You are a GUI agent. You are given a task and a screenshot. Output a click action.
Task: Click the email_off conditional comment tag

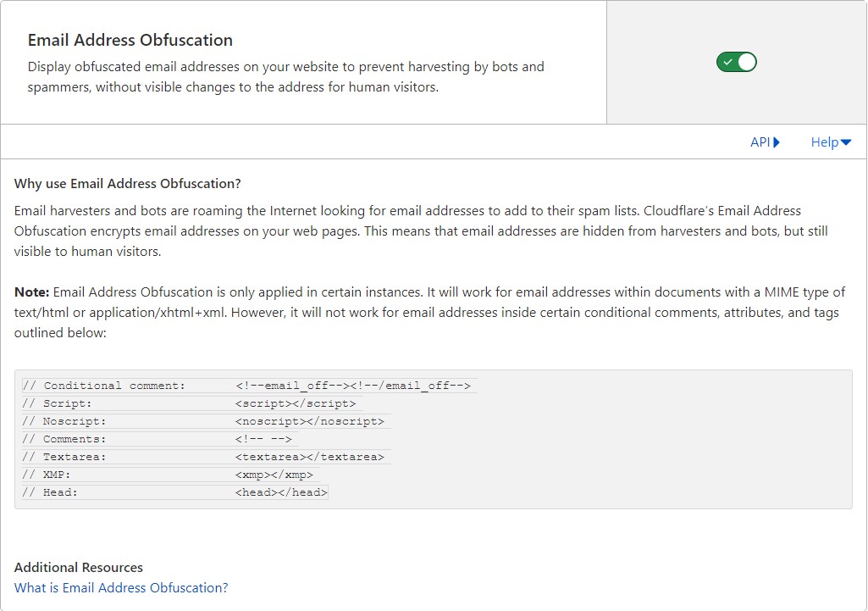click(x=352, y=386)
